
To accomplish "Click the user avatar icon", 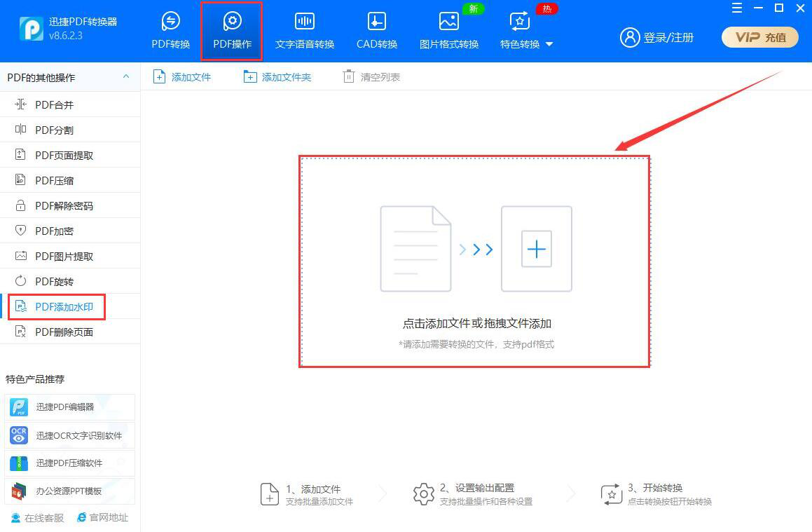I will [630, 37].
